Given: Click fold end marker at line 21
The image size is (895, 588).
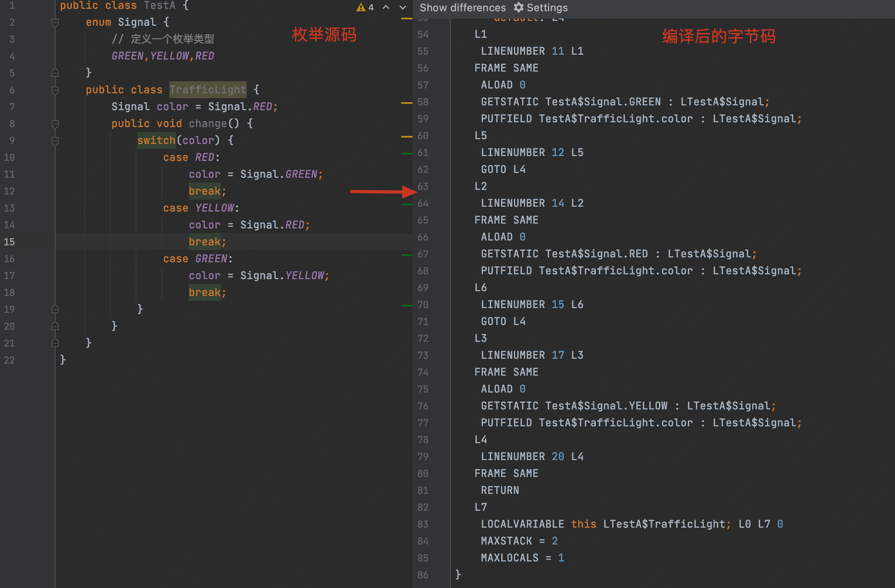Looking at the screenshot, I should point(55,343).
